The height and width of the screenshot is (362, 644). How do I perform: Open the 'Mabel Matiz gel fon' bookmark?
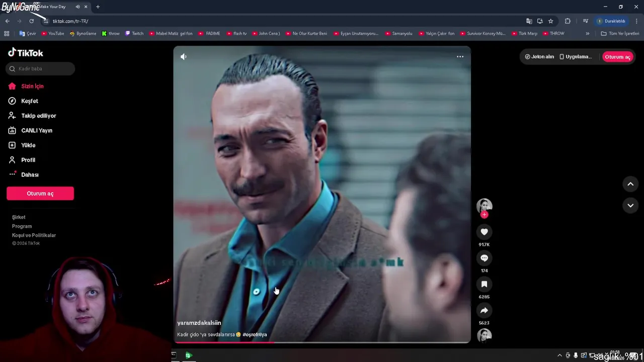(171, 34)
